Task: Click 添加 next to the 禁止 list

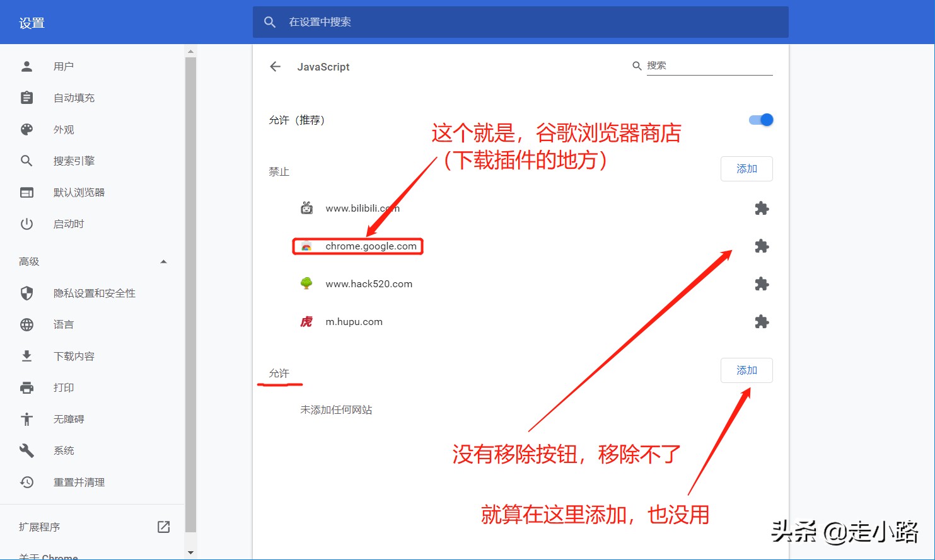Action: pyautogui.click(x=746, y=169)
